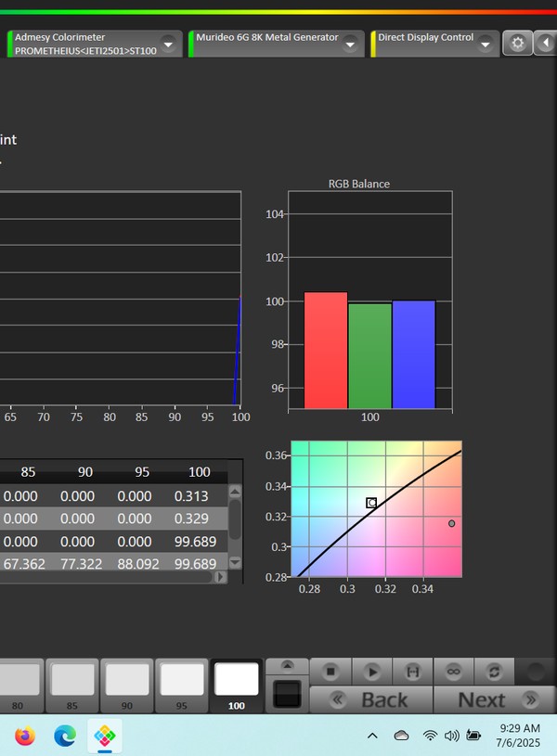Click the battery status tray icon
This screenshot has width=557, height=756.
[x=473, y=736]
